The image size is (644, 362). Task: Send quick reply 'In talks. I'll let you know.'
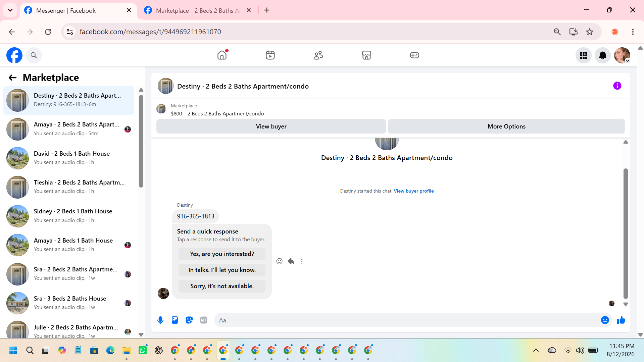point(222,270)
